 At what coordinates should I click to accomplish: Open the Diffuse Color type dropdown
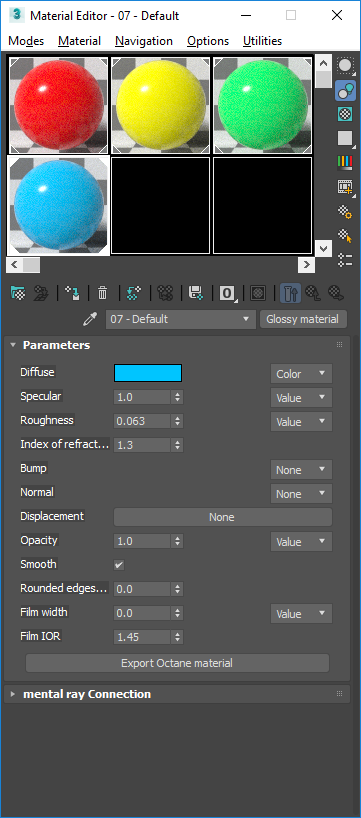click(x=301, y=374)
